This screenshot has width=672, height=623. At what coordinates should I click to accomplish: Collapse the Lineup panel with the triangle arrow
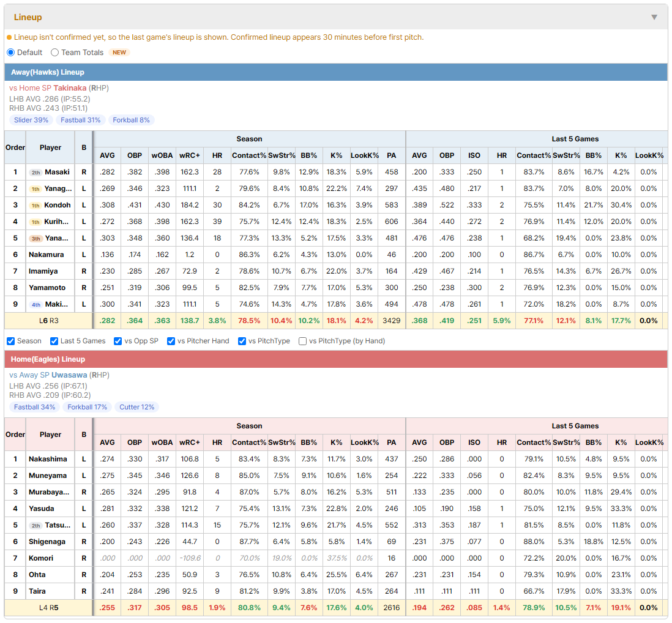coord(654,17)
